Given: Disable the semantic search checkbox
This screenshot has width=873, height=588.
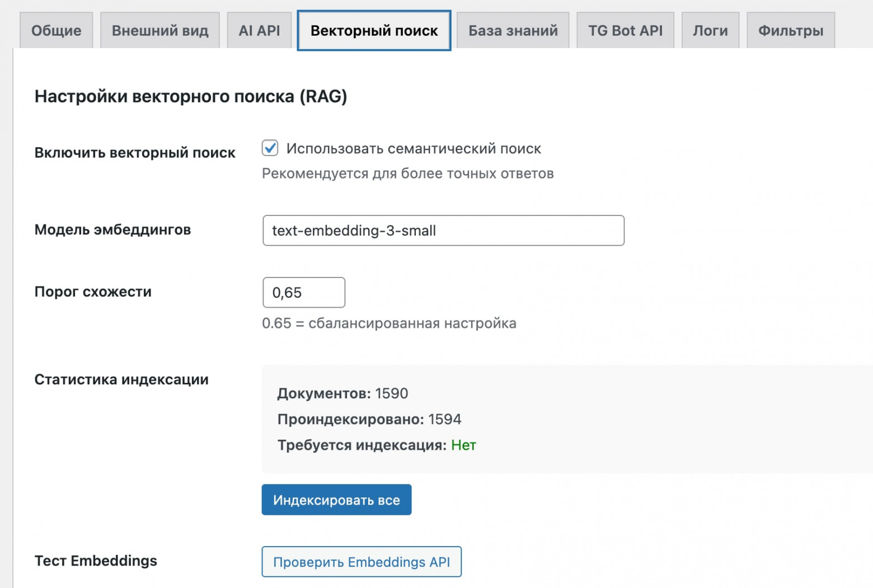Looking at the screenshot, I should coord(270,148).
